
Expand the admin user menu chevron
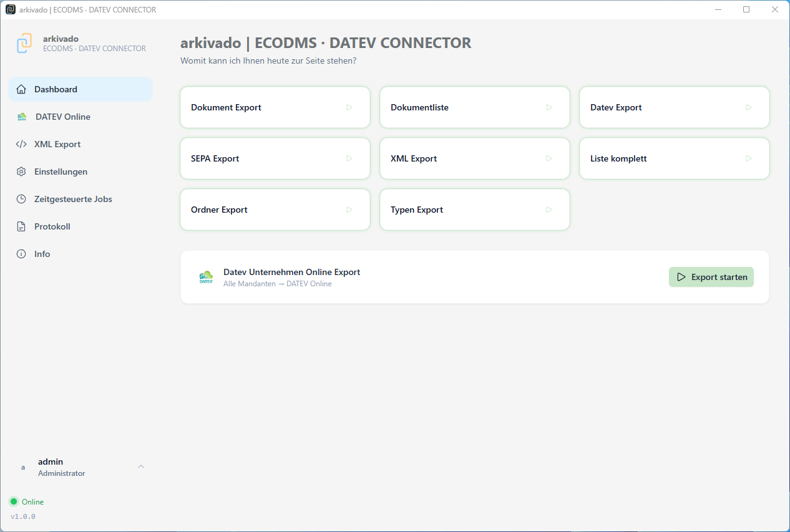[x=141, y=467]
